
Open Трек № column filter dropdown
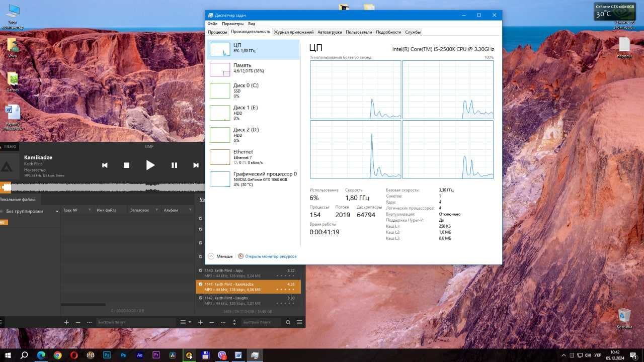90,210
